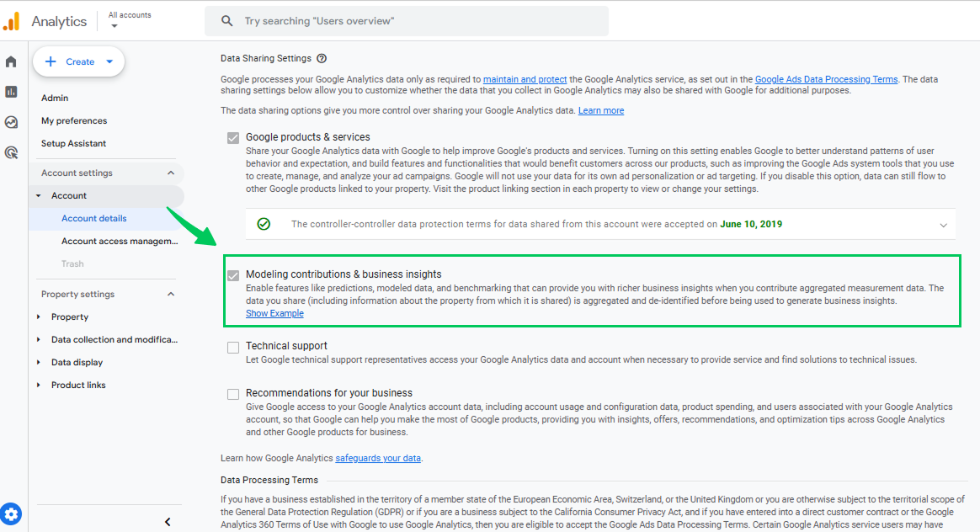Click the Create button label
The image size is (980, 532).
[x=80, y=61]
